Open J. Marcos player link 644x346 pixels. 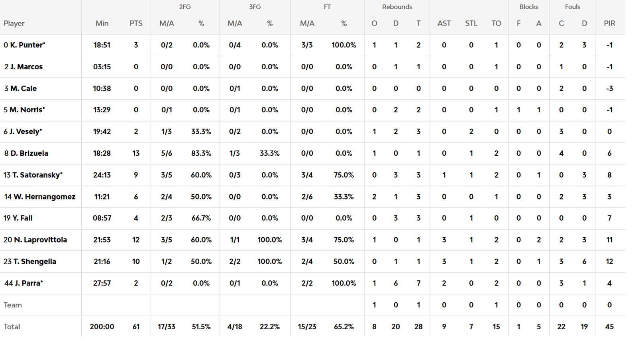pos(26,67)
